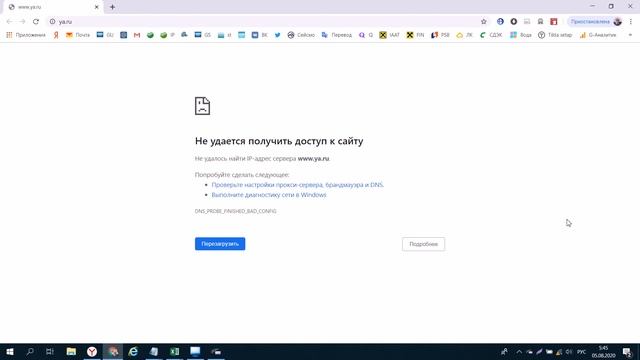Screen dimensions: 640x360
Task: Open the Windows Start menu
Action: [x=10, y=351]
